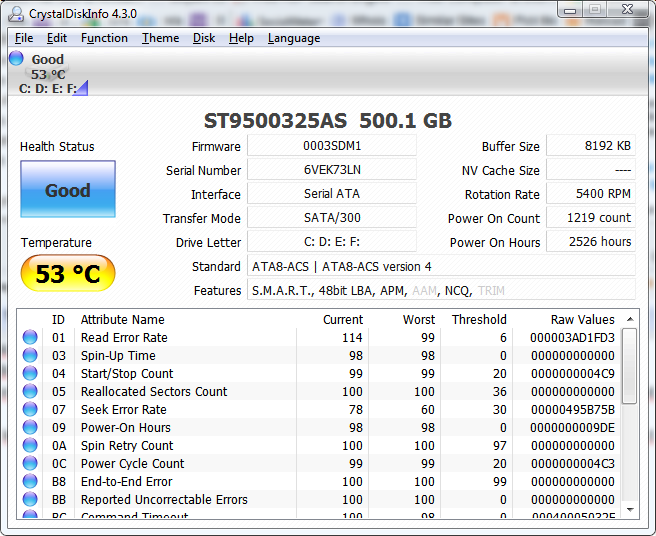656x536 pixels.
Task: Select the Power-On Hours attribute name
Action: coord(126,427)
